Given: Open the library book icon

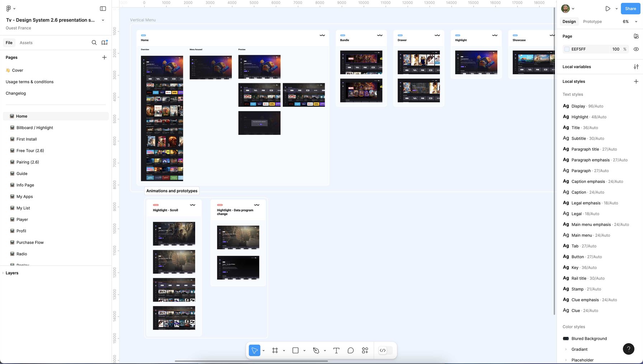Looking at the screenshot, I should pos(104,43).
